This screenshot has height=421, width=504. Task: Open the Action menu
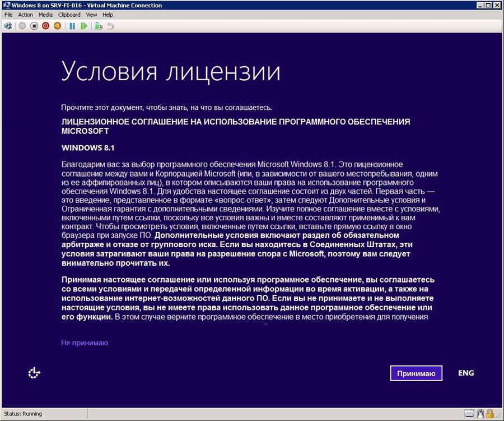[x=25, y=15]
